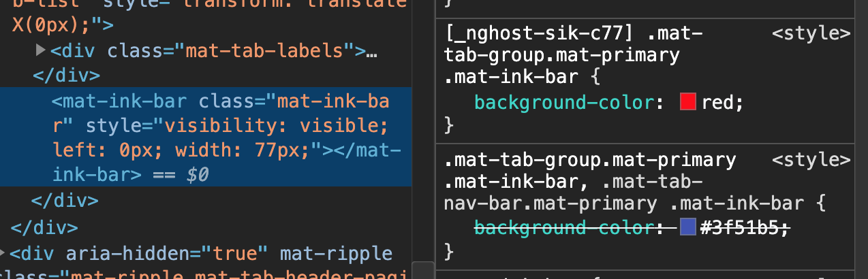Click the closing </div> after the ink-bar
The image size is (868, 279).
pyautogui.click(x=66, y=201)
